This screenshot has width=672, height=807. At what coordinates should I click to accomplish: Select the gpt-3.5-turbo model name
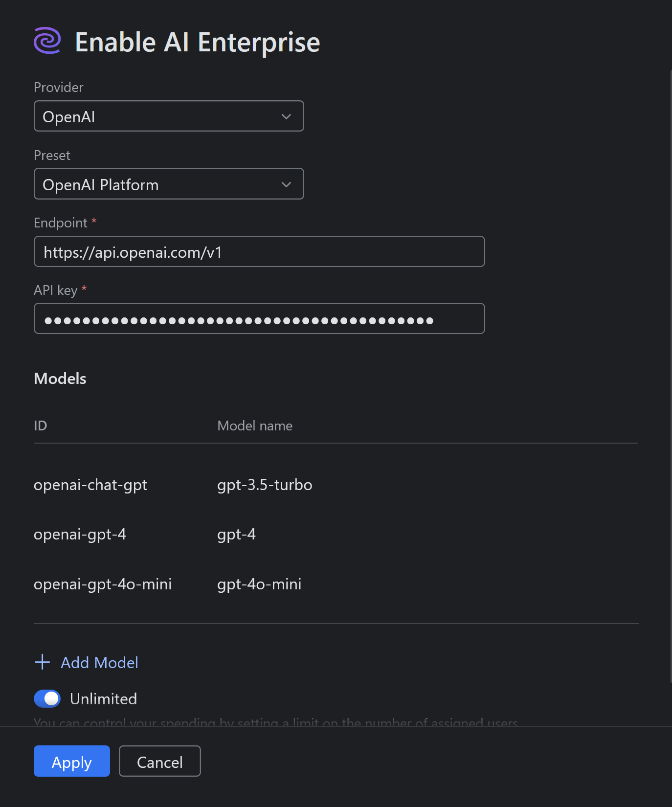[265, 485]
